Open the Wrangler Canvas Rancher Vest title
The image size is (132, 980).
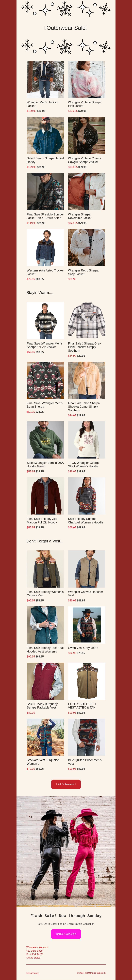click(86, 594)
